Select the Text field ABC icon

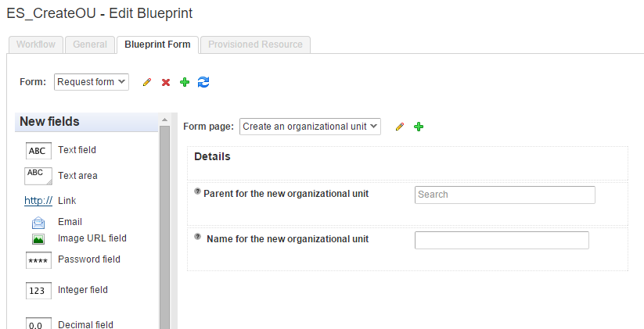pos(38,151)
